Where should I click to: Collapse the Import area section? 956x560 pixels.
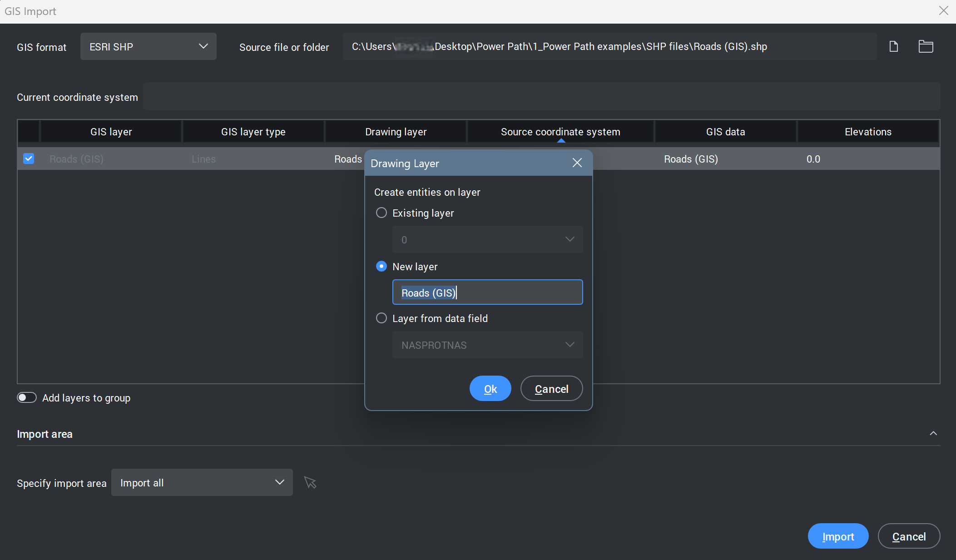(933, 433)
